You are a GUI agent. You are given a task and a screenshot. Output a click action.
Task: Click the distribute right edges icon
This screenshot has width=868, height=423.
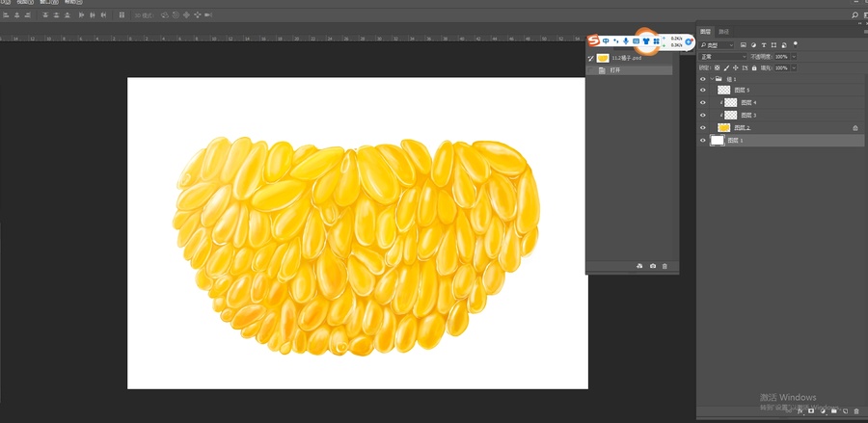pos(103,14)
